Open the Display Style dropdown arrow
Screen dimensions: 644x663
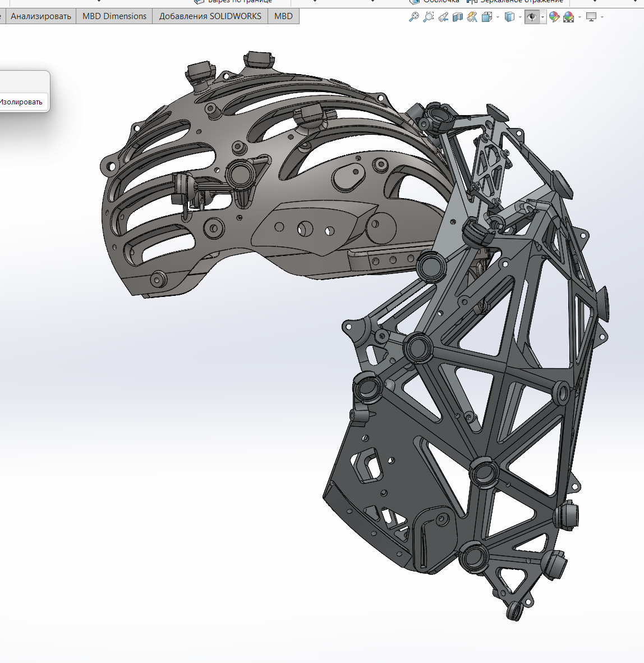520,17
